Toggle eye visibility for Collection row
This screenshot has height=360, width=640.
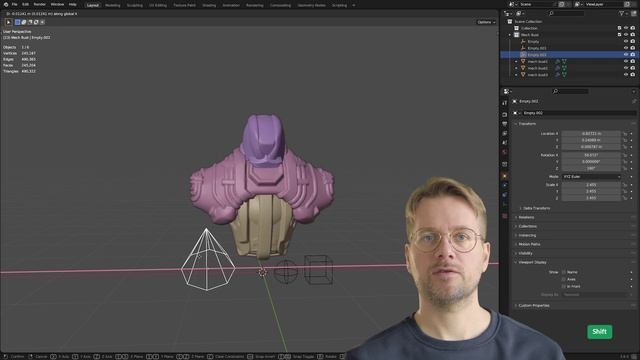[626, 28]
